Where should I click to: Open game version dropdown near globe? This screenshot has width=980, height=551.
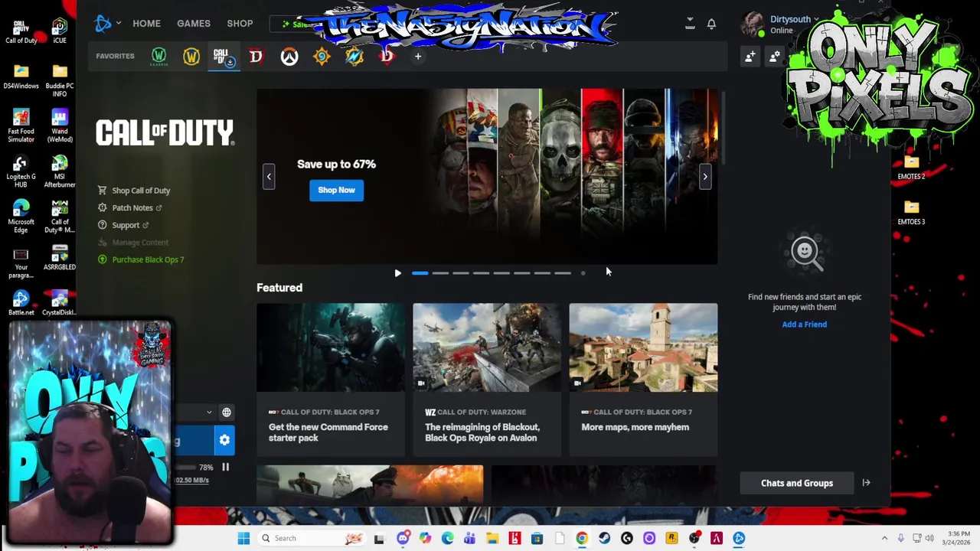(209, 412)
